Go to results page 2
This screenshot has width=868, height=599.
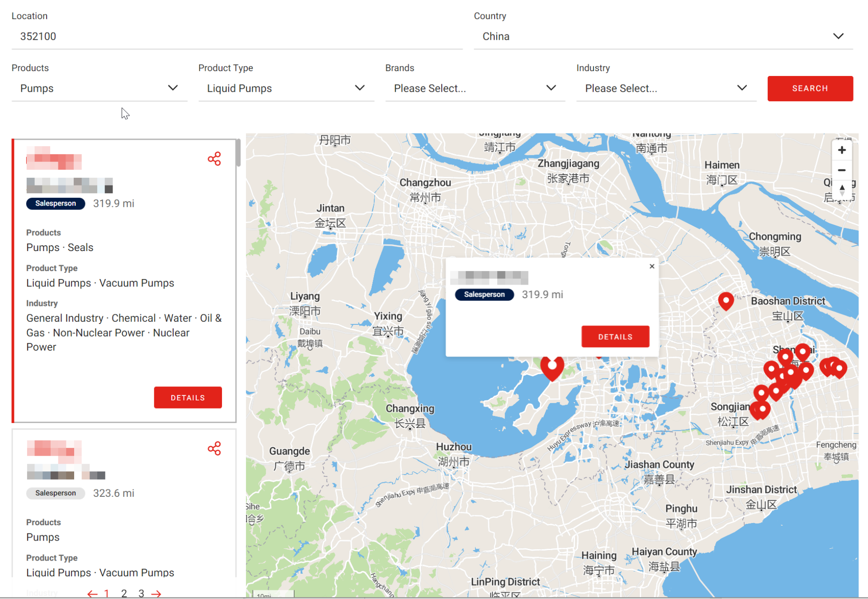pyautogui.click(x=124, y=593)
